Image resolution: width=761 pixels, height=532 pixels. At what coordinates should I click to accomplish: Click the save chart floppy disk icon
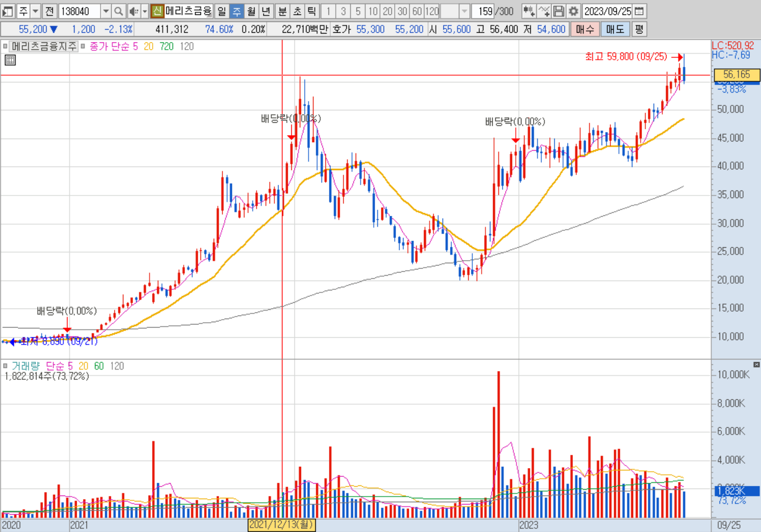pyautogui.click(x=559, y=11)
